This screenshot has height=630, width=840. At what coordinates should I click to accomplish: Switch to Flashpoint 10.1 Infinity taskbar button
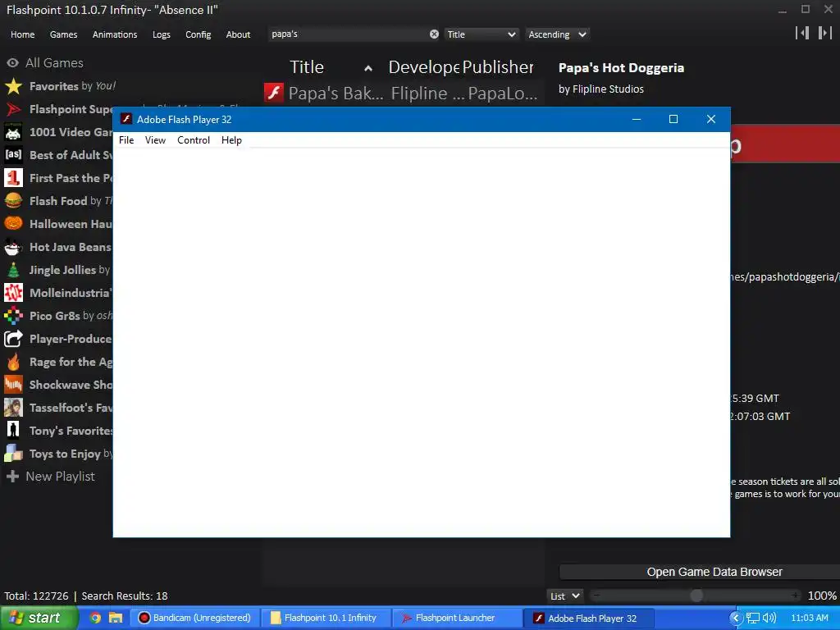pos(326,618)
